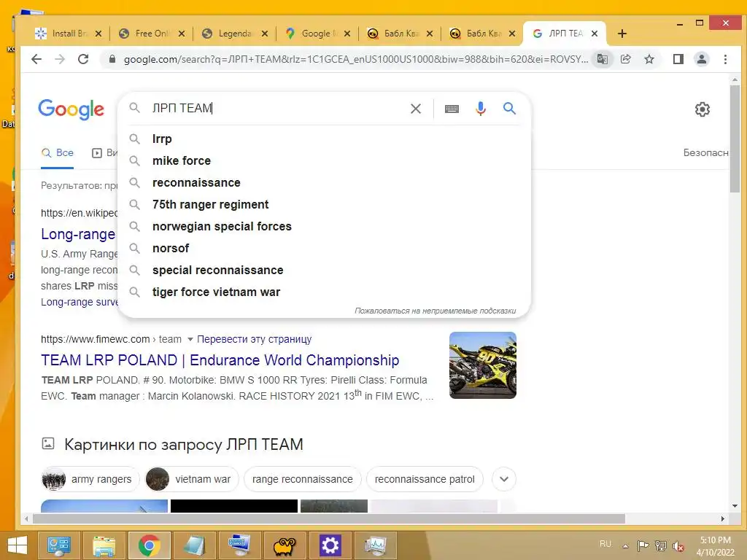Bookmark this page with the star icon
747x560 pixels.
[x=649, y=59]
